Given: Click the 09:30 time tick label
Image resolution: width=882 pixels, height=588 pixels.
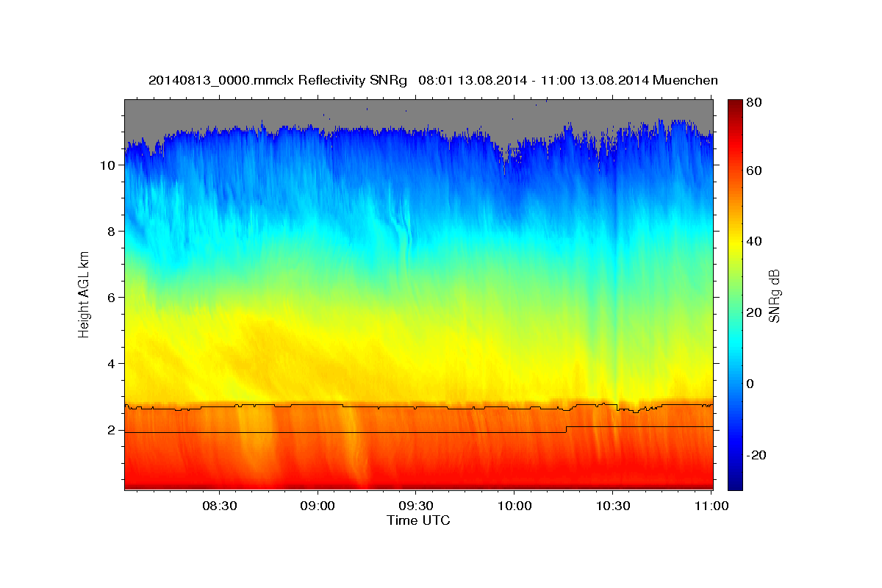Looking at the screenshot, I should click(415, 506).
